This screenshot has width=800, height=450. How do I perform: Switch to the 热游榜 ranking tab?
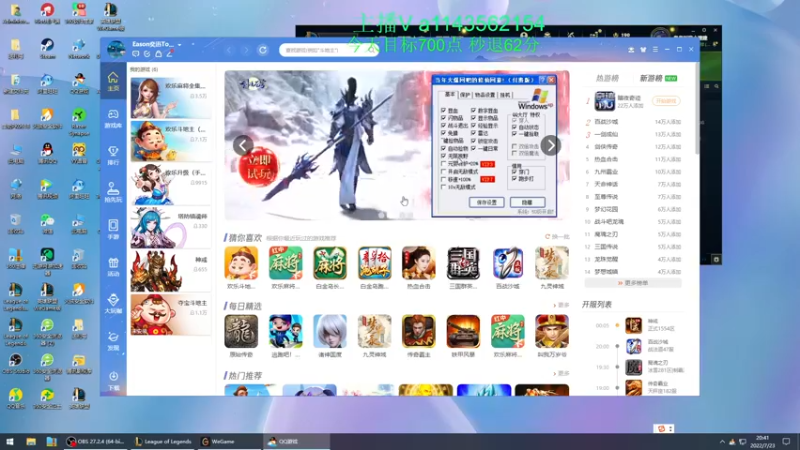(x=607, y=78)
